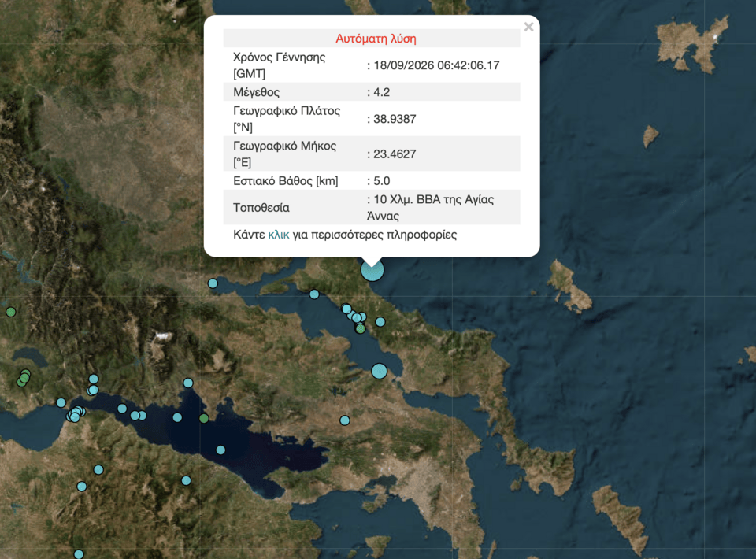Select the marker at the Maliakos gulf entrance
Screen dimensions: 756x559
point(213,283)
